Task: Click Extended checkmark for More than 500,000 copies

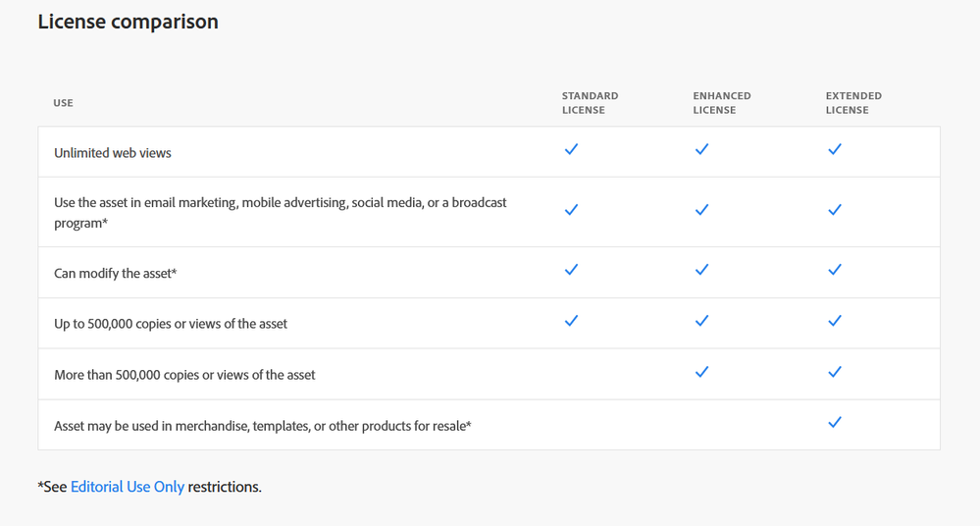Action: pos(835,372)
